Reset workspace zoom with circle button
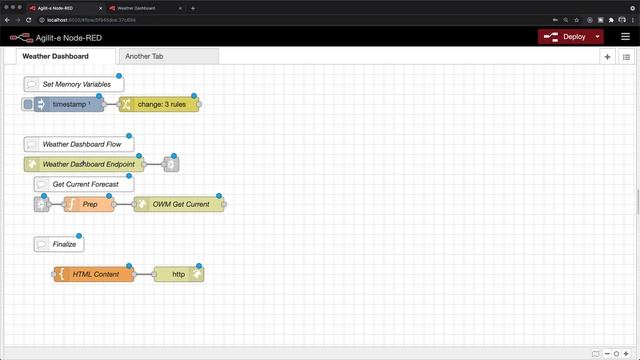The height and width of the screenshot is (360, 640). (616, 354)
